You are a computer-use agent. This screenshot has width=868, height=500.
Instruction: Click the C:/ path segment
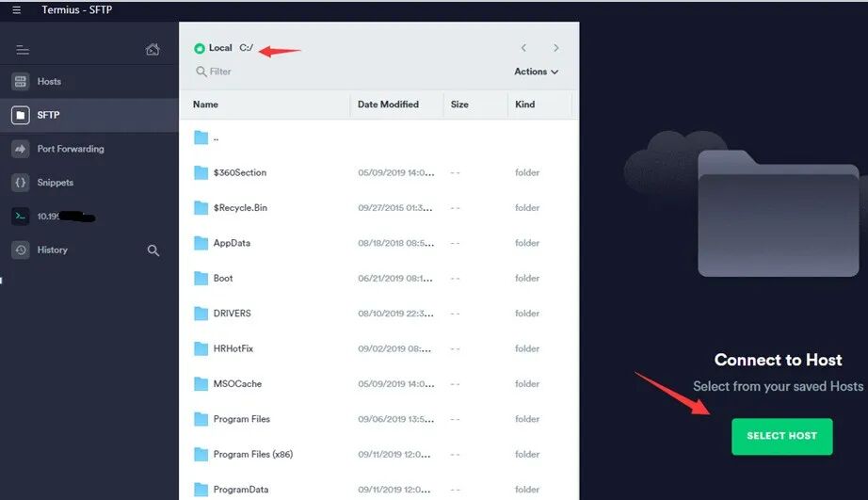247,48
